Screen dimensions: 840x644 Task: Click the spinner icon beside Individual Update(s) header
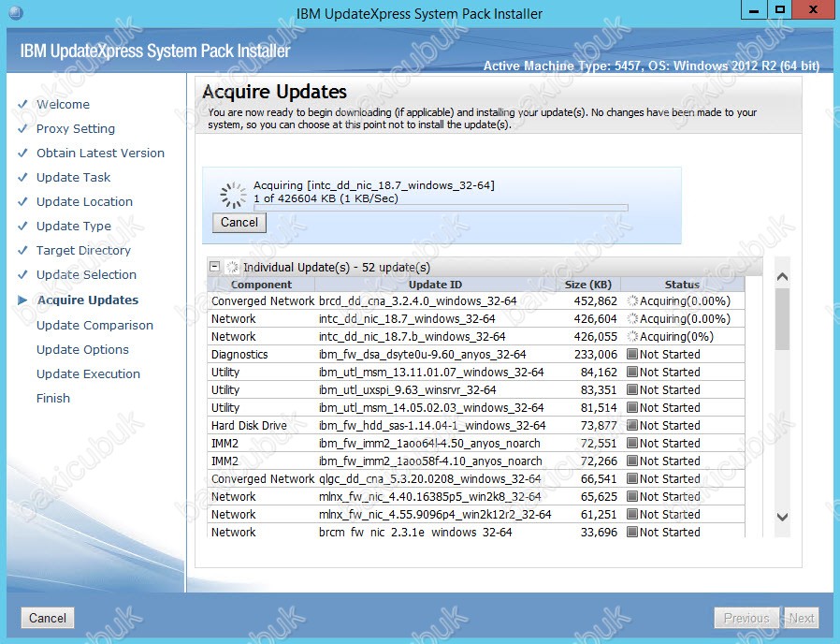click(x=232, y=267)
